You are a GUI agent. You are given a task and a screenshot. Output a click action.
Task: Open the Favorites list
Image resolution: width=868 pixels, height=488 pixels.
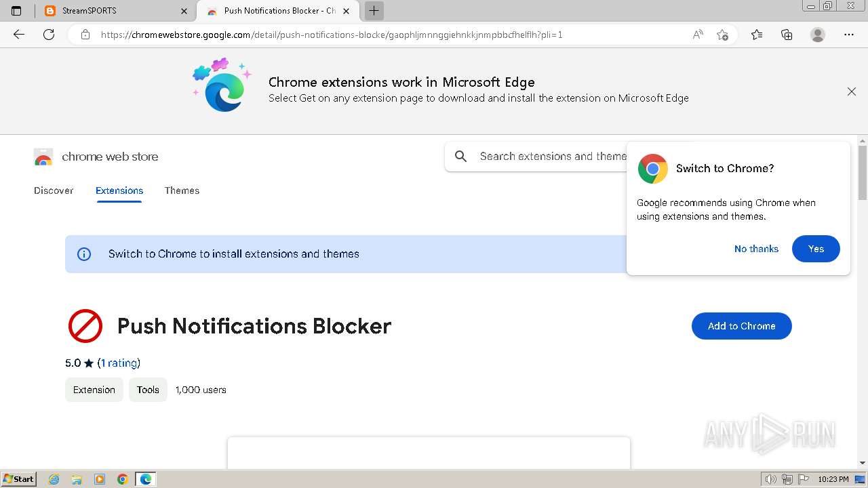tap(757, 35)
